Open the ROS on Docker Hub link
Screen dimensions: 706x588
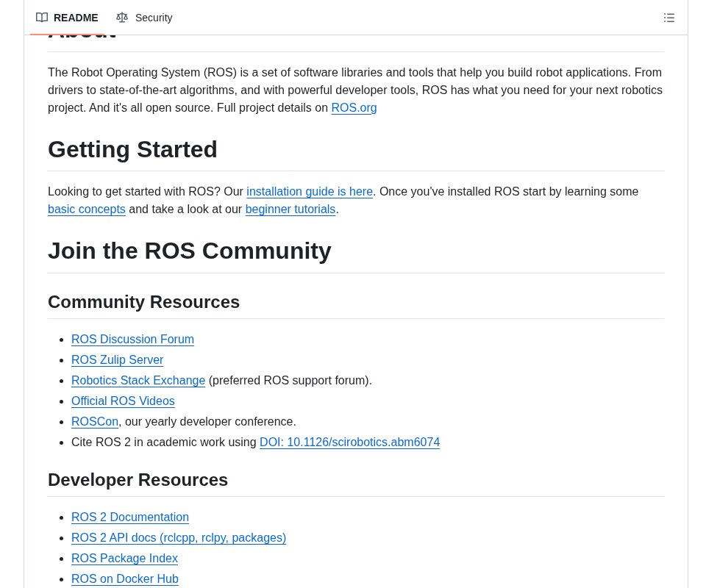[125, 579]
